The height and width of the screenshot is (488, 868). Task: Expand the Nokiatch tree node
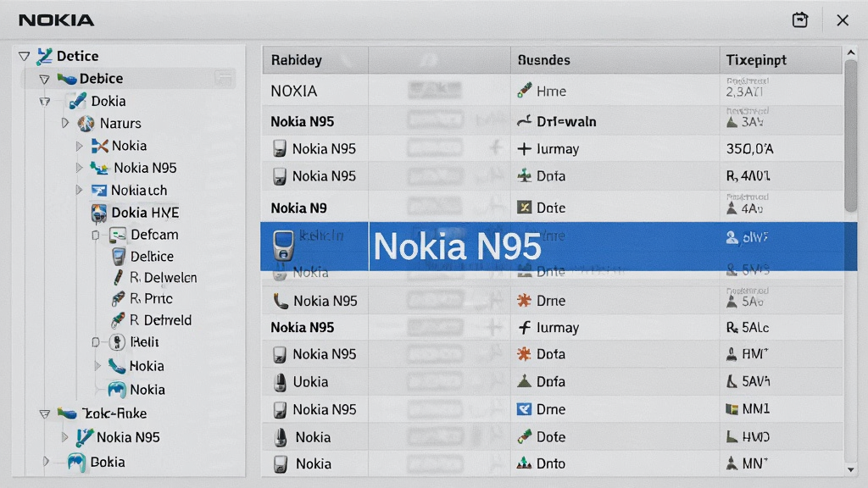coord(79,190)
